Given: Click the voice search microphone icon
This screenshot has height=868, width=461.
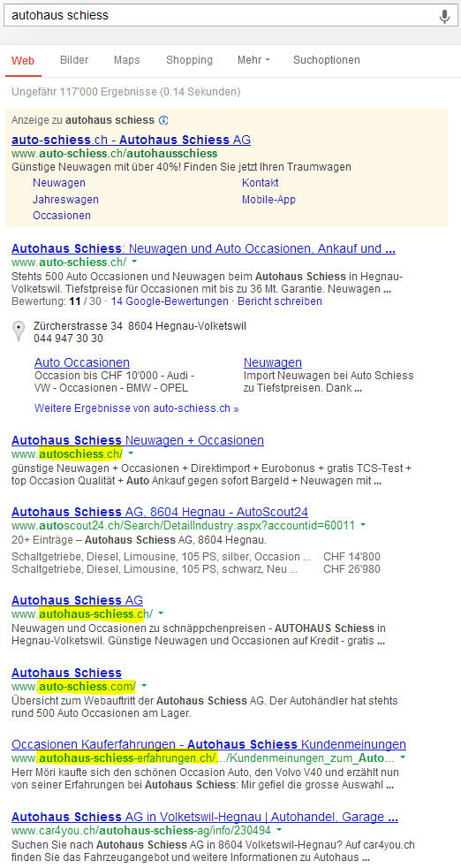Looking at the screenshot, I should 444,17.
